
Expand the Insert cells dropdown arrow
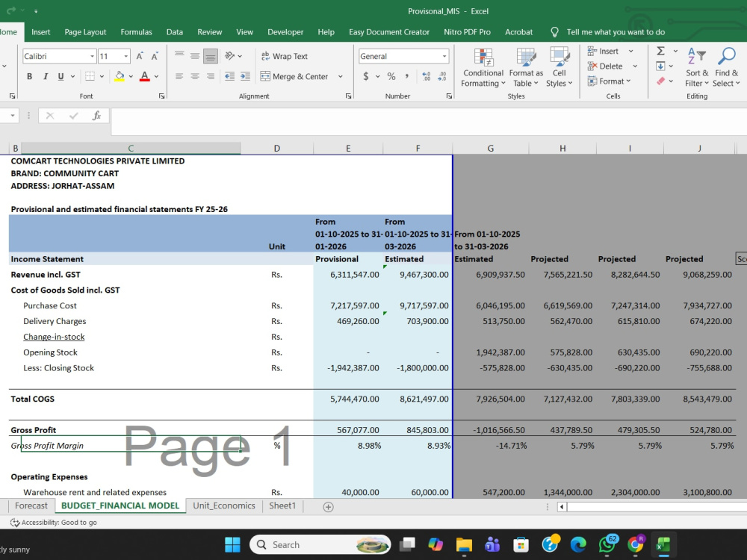tap(630, 51)
